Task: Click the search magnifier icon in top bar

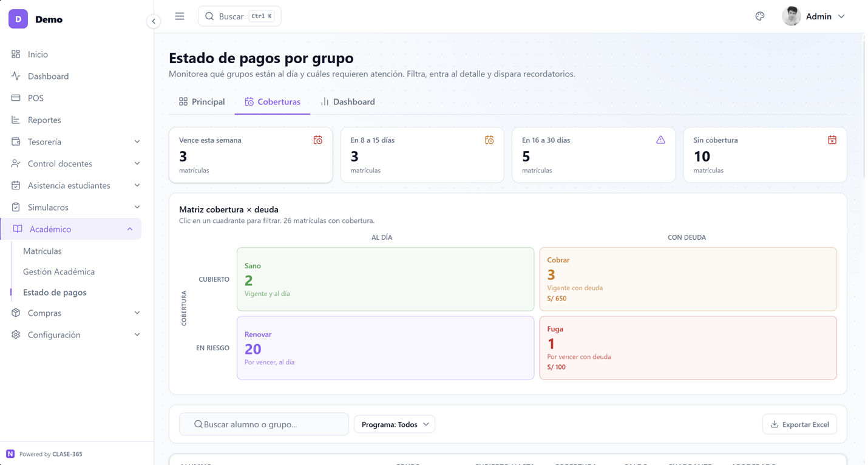Action: point(209,16)
